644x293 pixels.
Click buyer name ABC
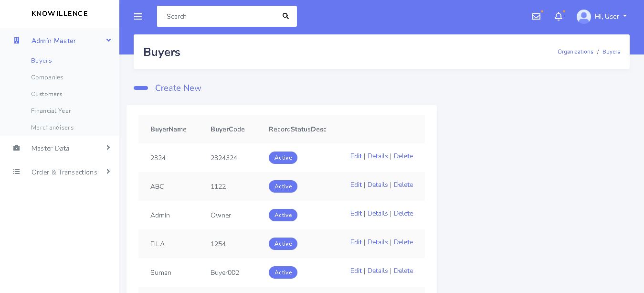pyautogui.click(x=157, y=186)
